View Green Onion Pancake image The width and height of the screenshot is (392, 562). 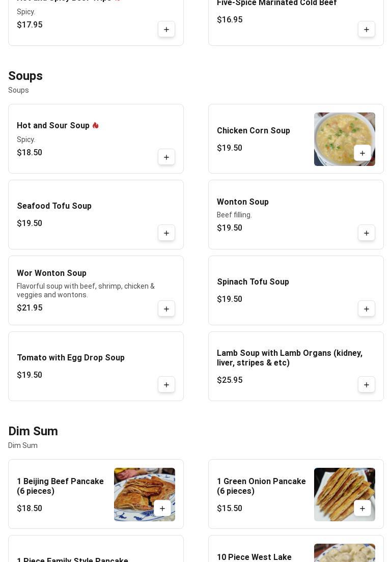click(344, 494)
